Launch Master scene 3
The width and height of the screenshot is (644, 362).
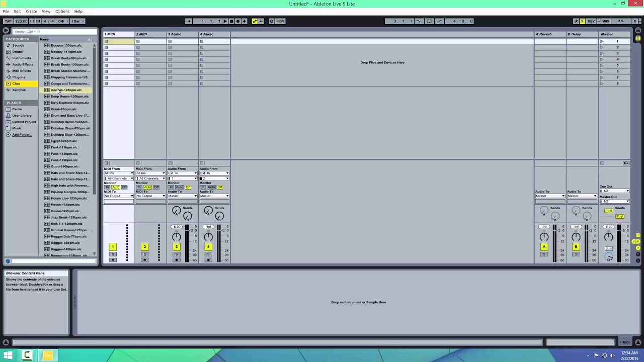602,53
